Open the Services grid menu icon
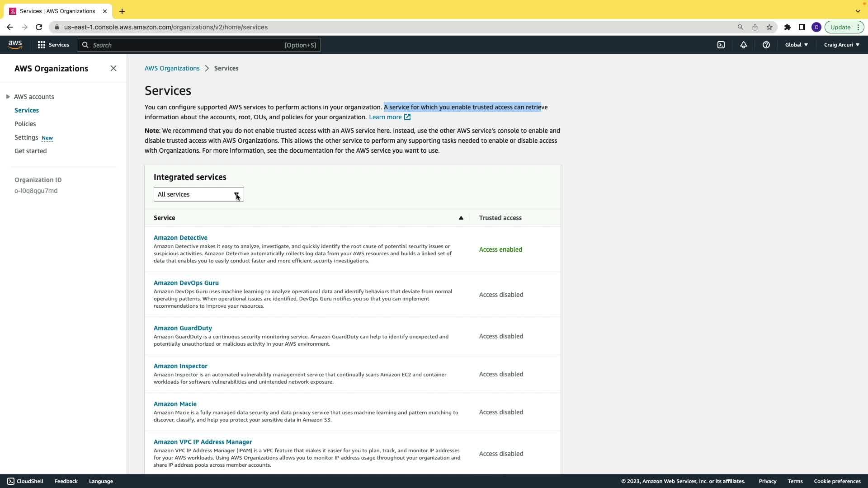 (x=42, y=45)
